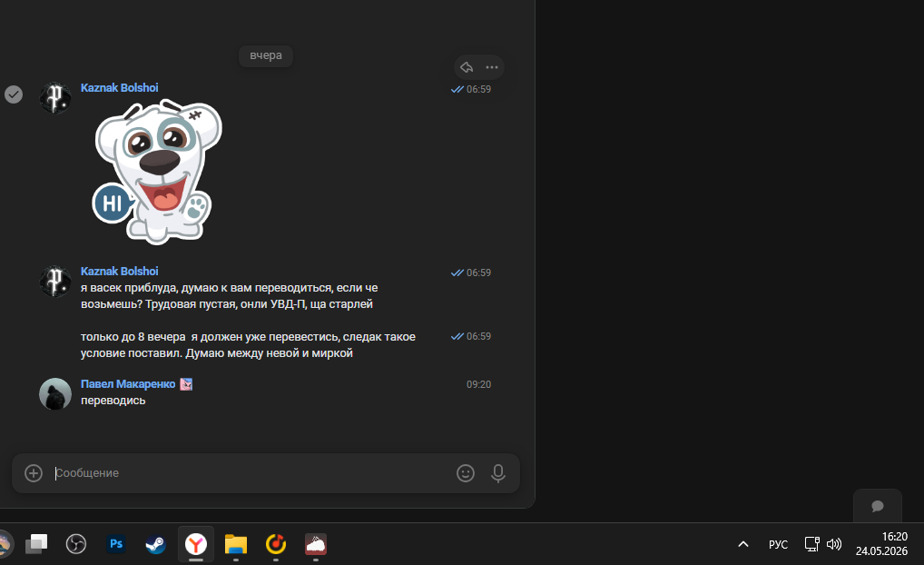
Task: Open the network status tray icon
Action: tap(812, 544)
